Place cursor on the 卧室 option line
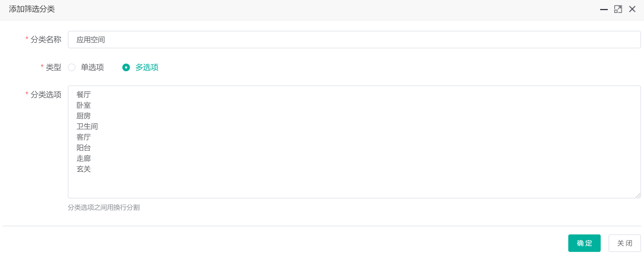 [x=84, y=105]
